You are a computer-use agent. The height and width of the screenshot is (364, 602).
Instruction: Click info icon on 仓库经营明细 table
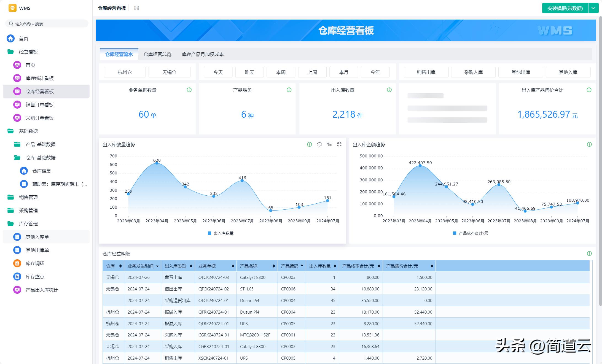(589, 254)
